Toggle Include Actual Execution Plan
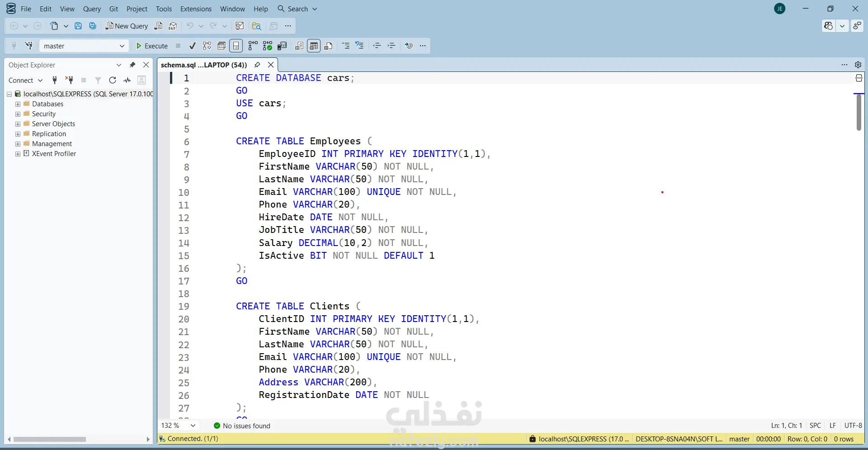This screenshot has width=868, height=450. click(253, 46)
